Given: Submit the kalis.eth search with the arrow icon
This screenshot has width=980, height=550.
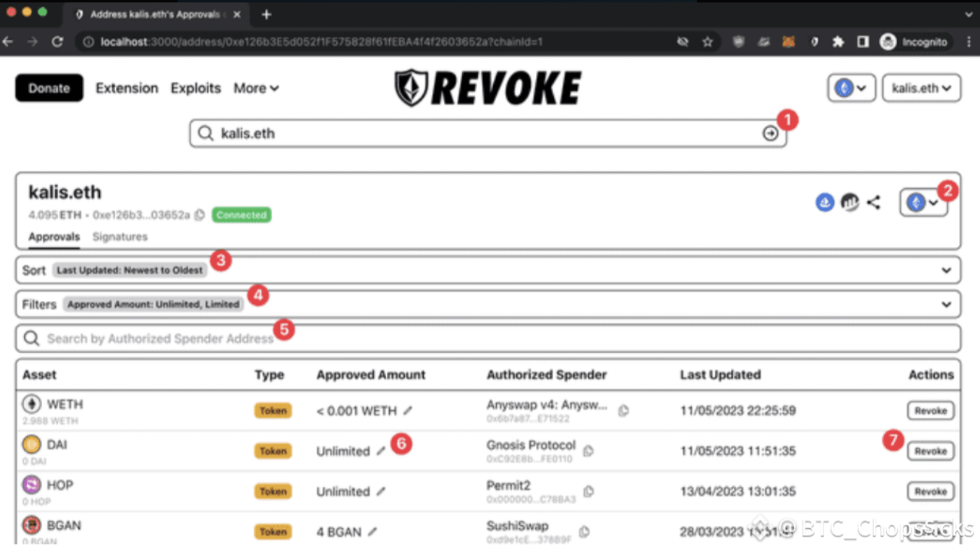Looking at the screenshot, I should (x=770, y=133).
